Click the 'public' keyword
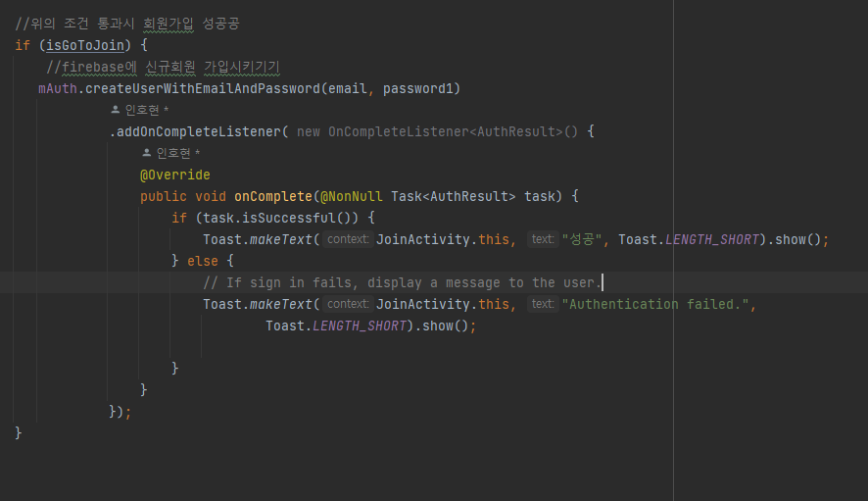The image size is (868, 501). coord(164,196)
